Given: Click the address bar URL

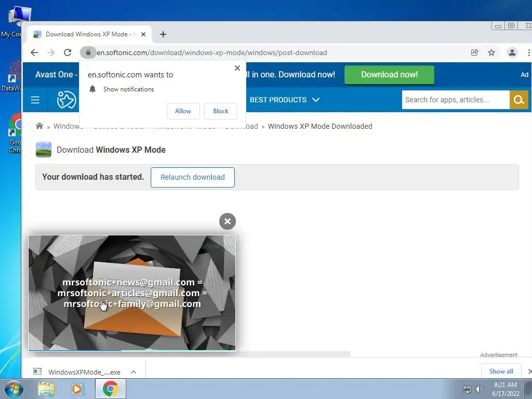Looking at the screenshot, I should [212, 52].
